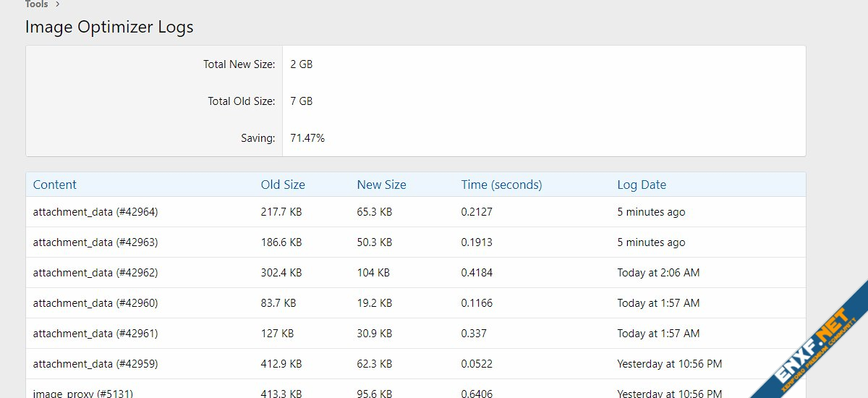Image resolution: width=868 pixels, height=398 pixels.
Task: Open log entry attachment_data (#42963)
Action: (x=95, y=242)
